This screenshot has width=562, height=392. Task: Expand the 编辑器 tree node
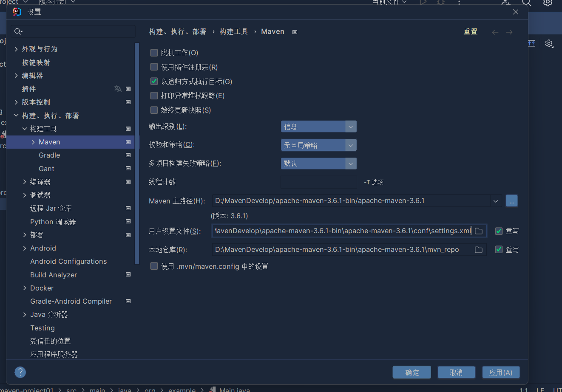click(x=16, y=76)
